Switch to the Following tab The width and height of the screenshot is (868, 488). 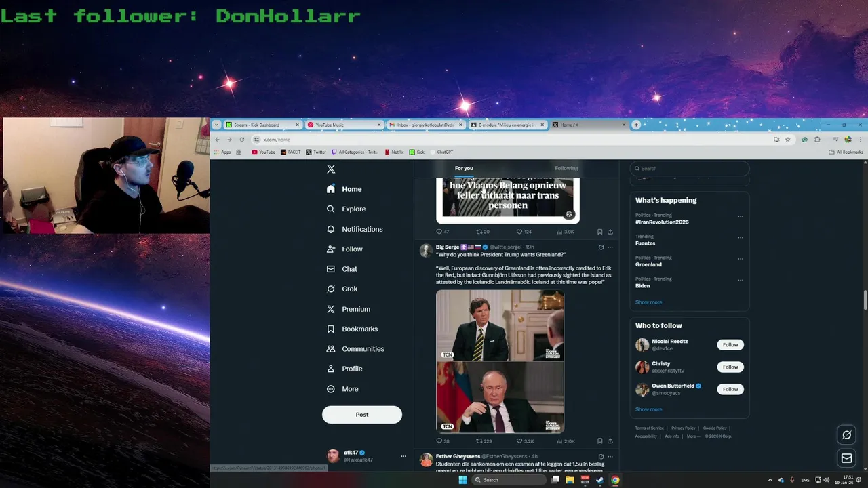tap(566, 169)
